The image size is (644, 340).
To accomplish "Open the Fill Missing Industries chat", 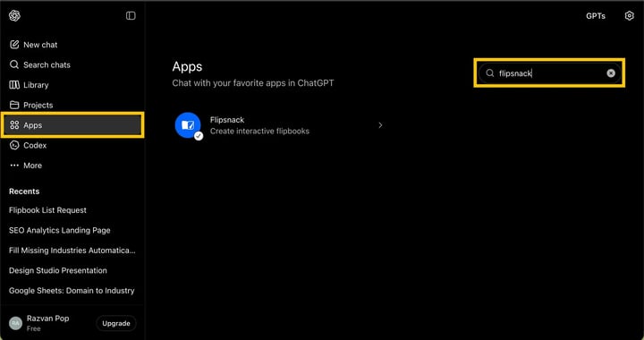I will point(72,250).
